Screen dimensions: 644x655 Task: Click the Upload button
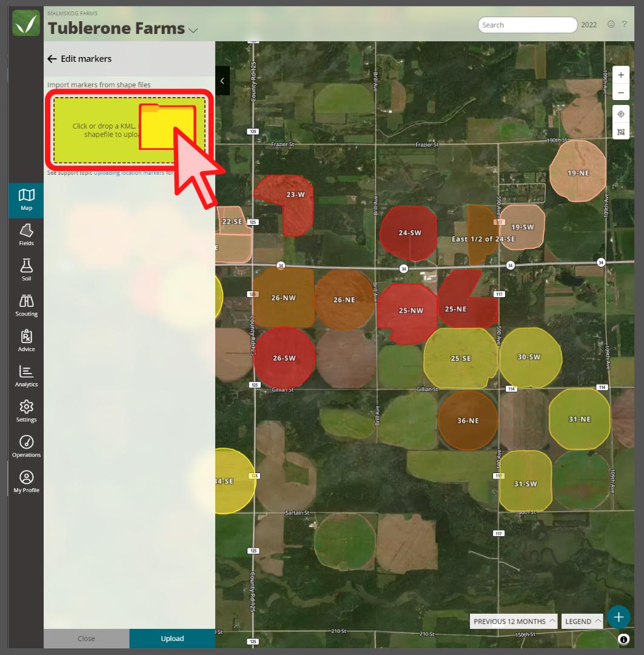click(x=172, y=638)
